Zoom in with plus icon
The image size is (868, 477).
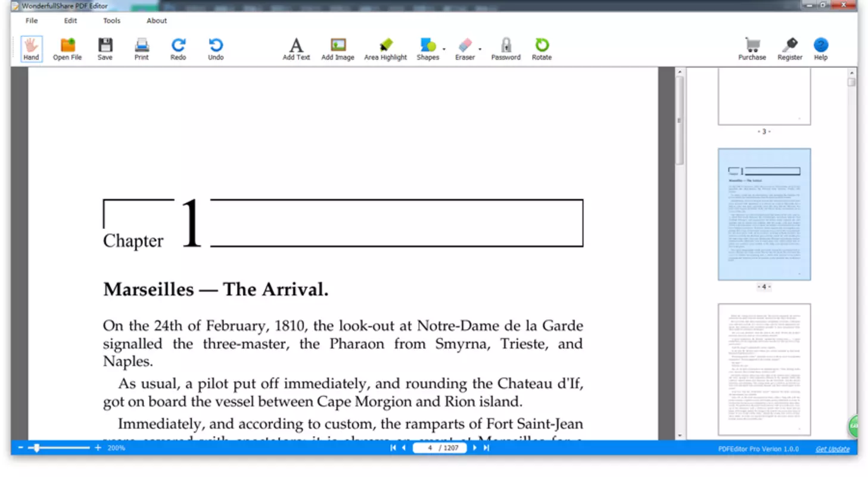(98, 448)
